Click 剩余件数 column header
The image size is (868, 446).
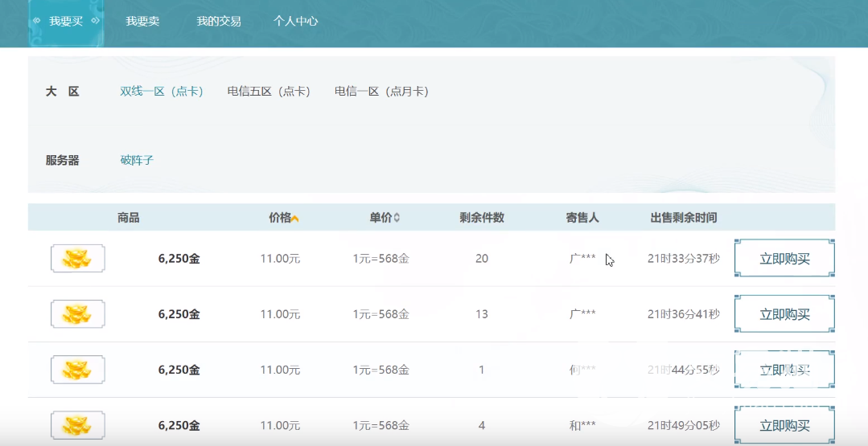(482, 218)
